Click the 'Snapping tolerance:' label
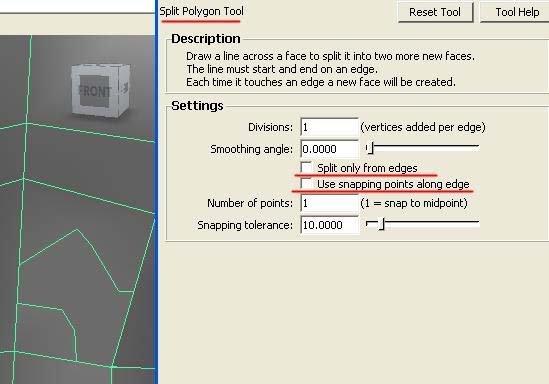The height and width of the screenshot is (384, 549). pyautogui.click(x=245, y=225)
